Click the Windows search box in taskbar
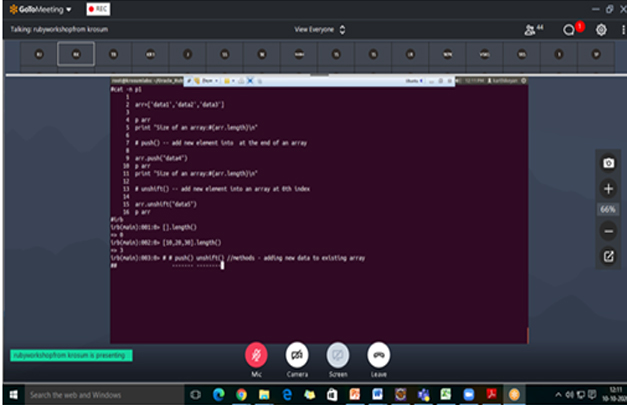 tap(95, 395)
